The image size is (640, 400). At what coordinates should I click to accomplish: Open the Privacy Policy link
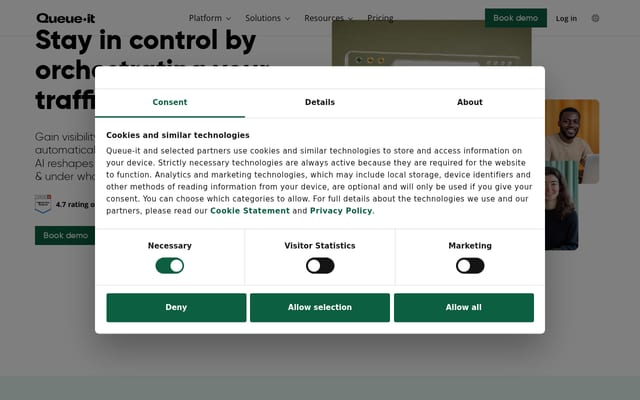(341, 211)
